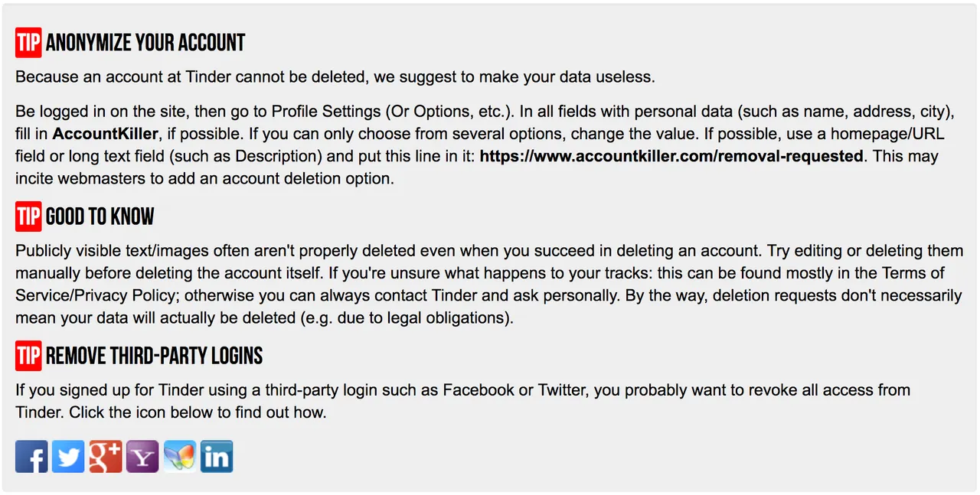Click the Service/Privacy Policy text

point(97,295)
